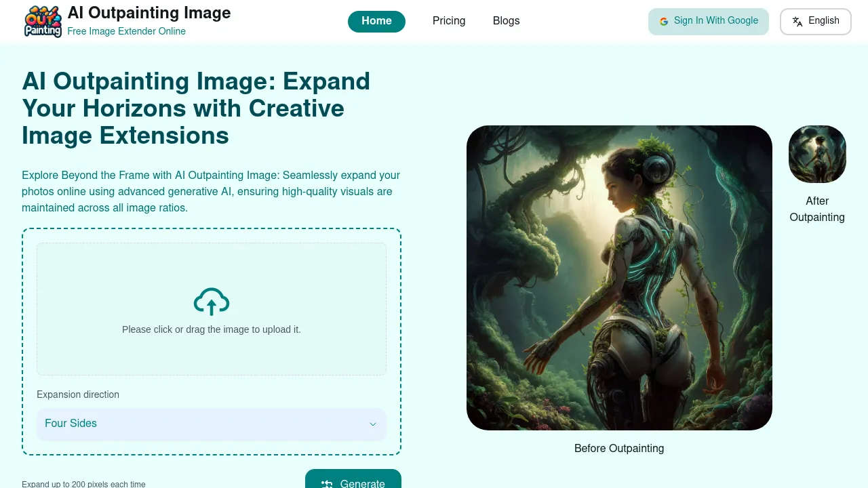Open the Blogs page
Screen dimensions: 868x488
click(x=507, y=21)
